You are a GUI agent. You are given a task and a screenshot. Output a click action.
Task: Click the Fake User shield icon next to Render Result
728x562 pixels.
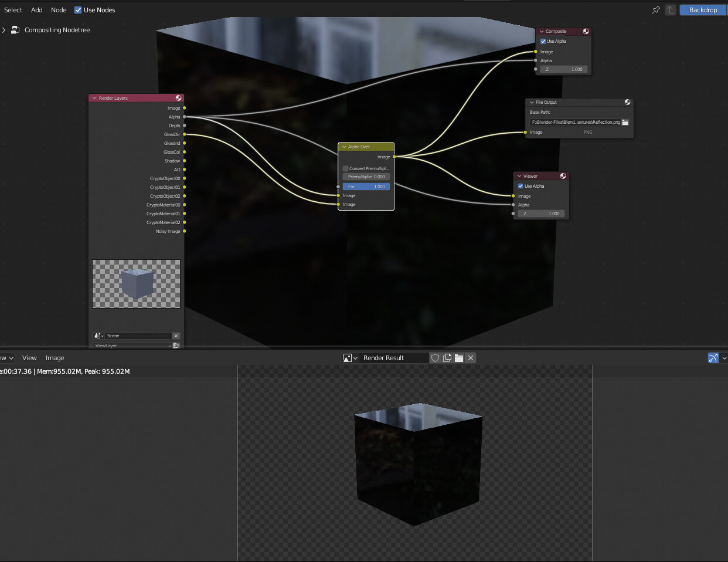pyautogui.click(x=436, y=358)
